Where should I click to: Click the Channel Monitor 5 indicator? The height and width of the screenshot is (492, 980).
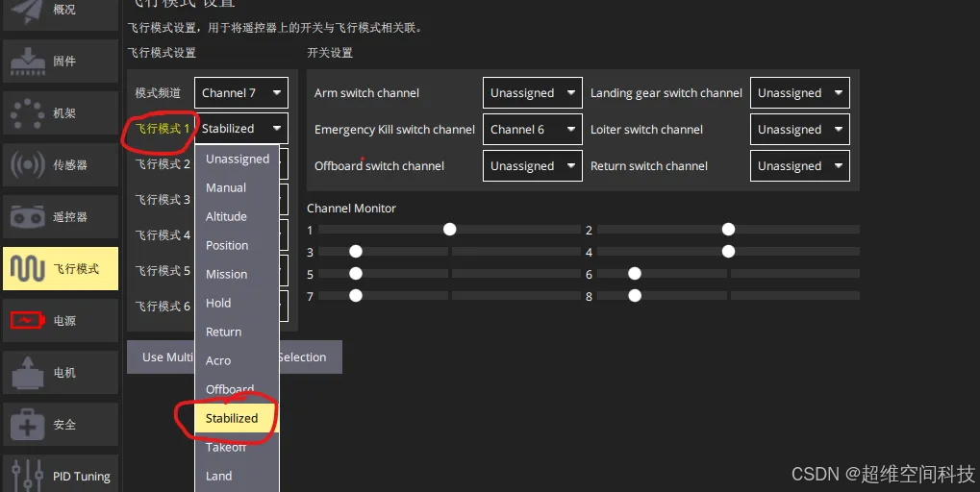(356, 274)
